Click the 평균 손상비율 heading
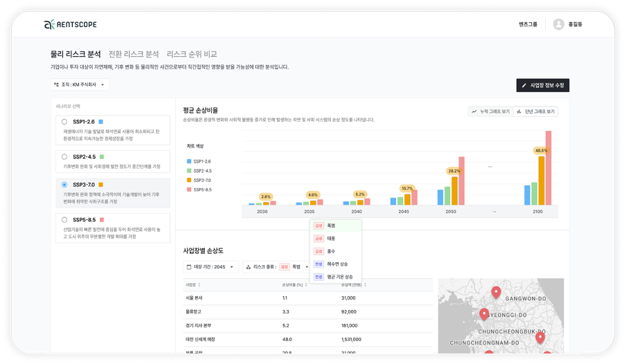Screen dimensions: 626x364 coord(200,110)
